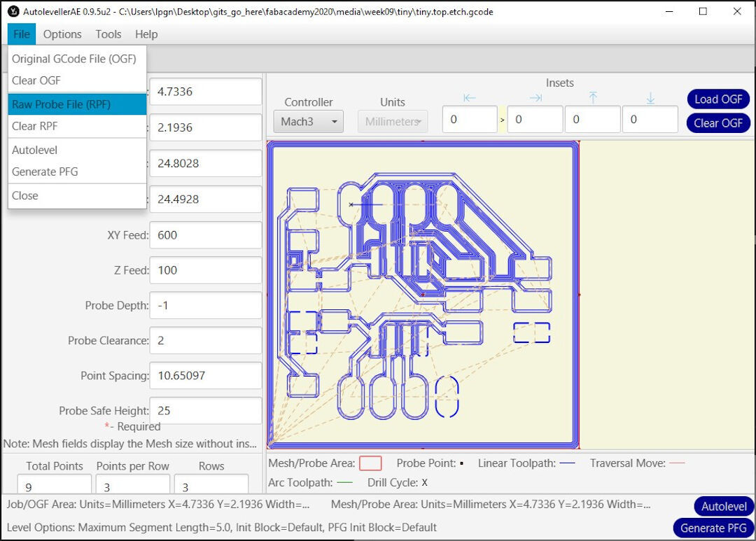Click the blue Linear Toolpath legend line
756x541 pixels.
pos(567,463)
